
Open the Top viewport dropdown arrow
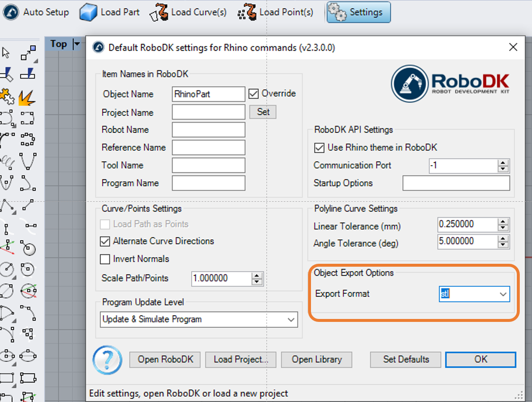pyautogui.click(x=76, y=44)
